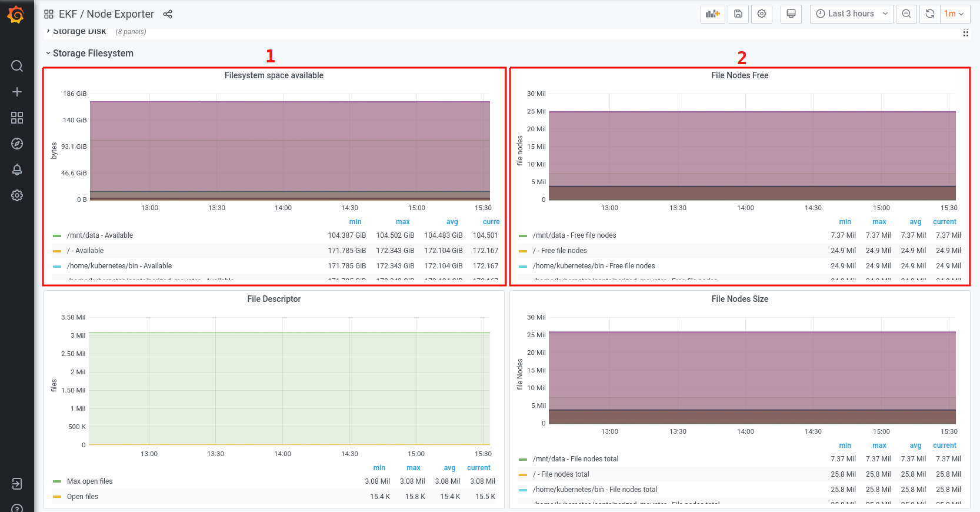Toggle /home/kubernetes/bin - Free file nodes series
980x512 pixels.
click(594, 266)
